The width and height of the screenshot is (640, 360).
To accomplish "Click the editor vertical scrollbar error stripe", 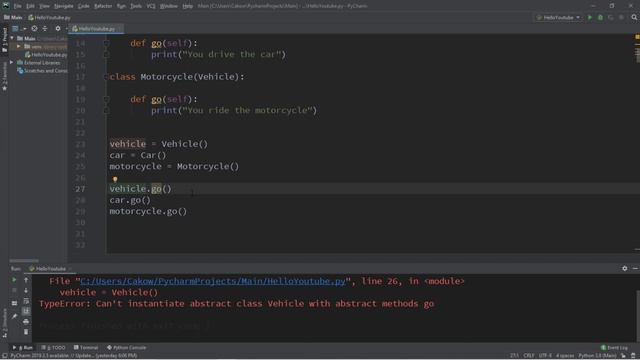I will tap(637, 143).
